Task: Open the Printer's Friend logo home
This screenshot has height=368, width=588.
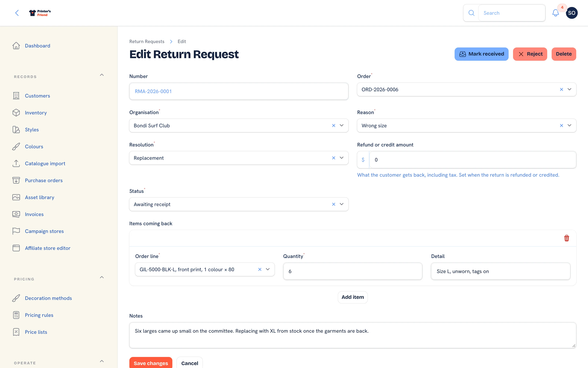Action: (40, 13)
